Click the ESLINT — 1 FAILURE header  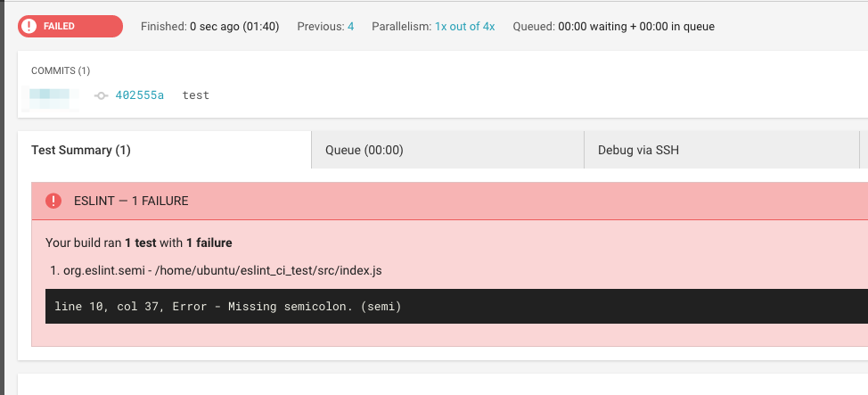449,201
